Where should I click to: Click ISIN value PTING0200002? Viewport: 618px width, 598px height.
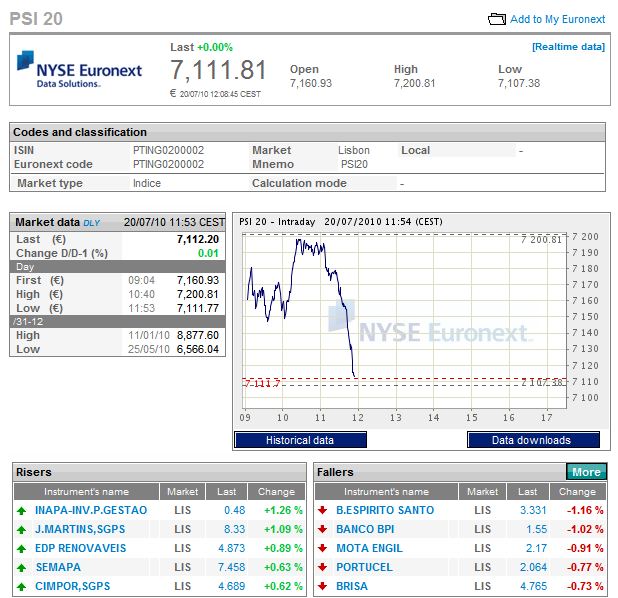(x=168, y=150)
